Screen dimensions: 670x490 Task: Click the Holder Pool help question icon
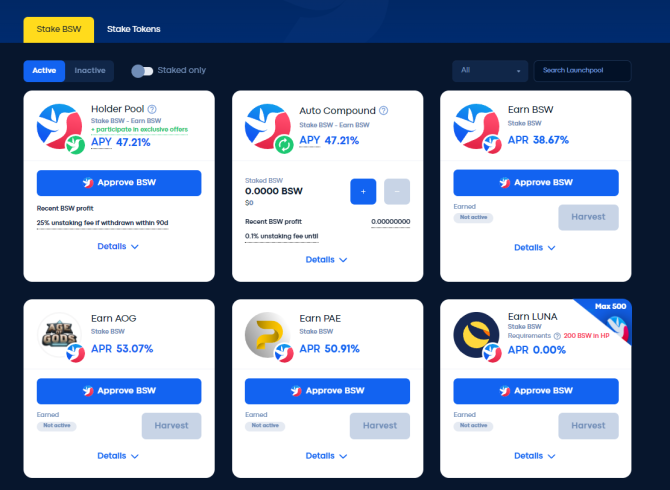[x=152, y=109]
